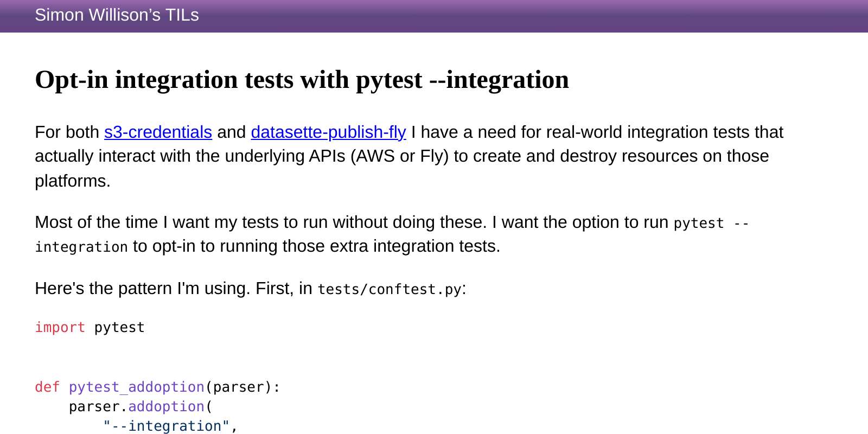
Task: Open the datasette-publish-fly link
Action: tap(328, 132)
